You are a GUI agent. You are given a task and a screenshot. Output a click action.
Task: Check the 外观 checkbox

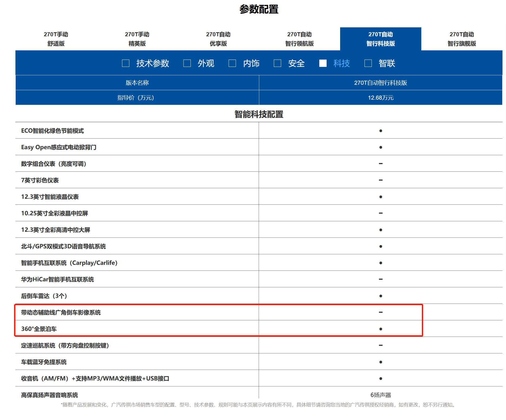[x=187, y=63]
